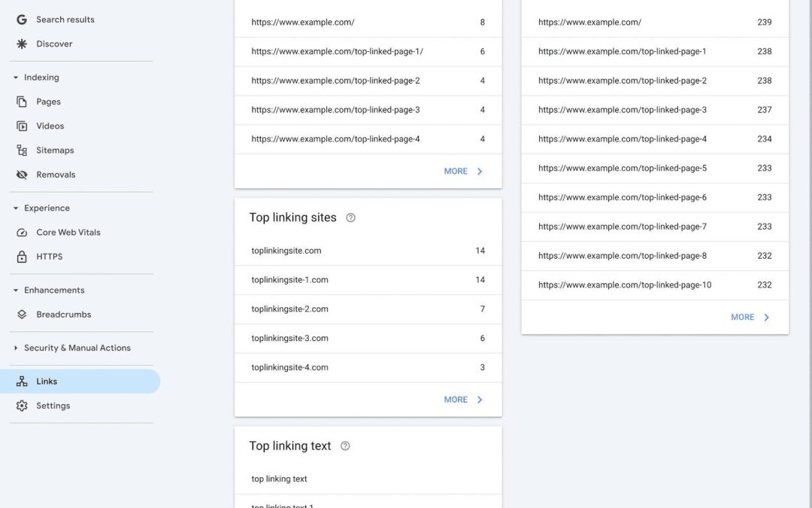This screenshot has height=508, width=812.
Task: Click top-linked-page-6 row
Action: [655, 197]
